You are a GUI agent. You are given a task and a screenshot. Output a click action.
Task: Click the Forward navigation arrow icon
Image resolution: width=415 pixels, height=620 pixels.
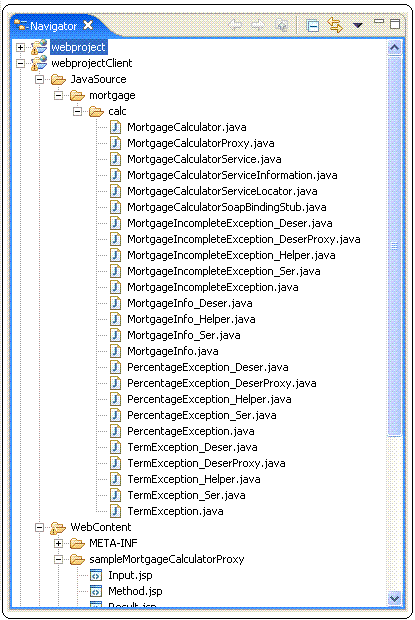click(258, 26)
